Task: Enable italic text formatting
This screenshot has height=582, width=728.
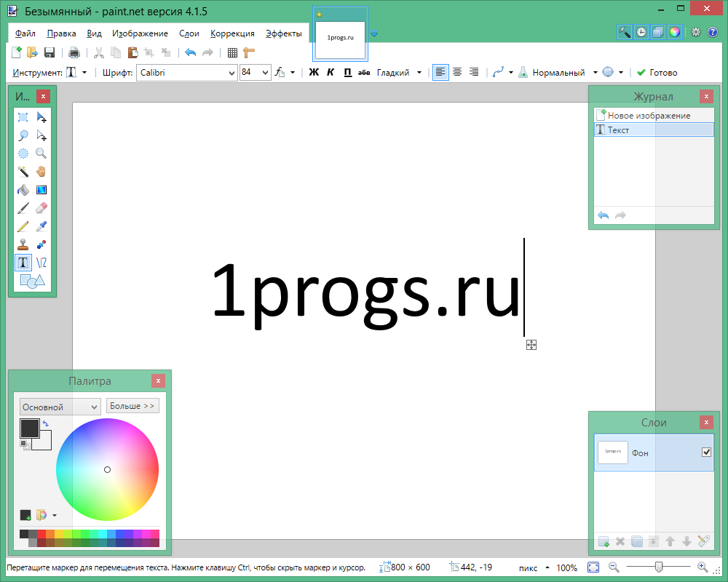Action: point(331,72)
